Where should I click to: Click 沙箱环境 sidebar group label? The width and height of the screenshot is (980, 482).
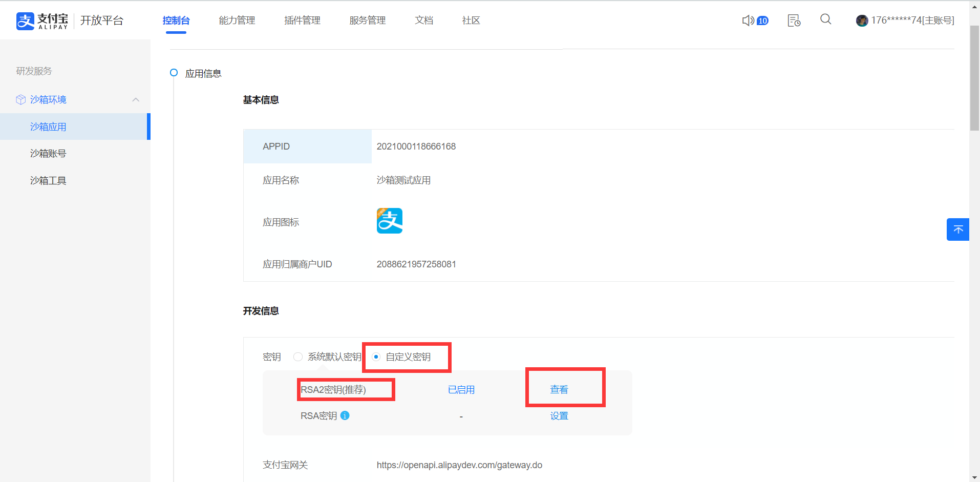[x=48, y=99]
